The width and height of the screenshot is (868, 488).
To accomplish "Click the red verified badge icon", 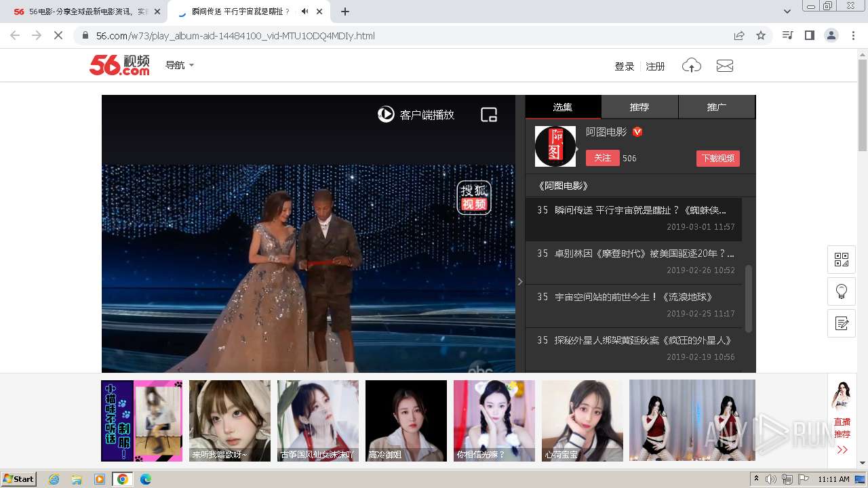I will (x=637, y=132).
